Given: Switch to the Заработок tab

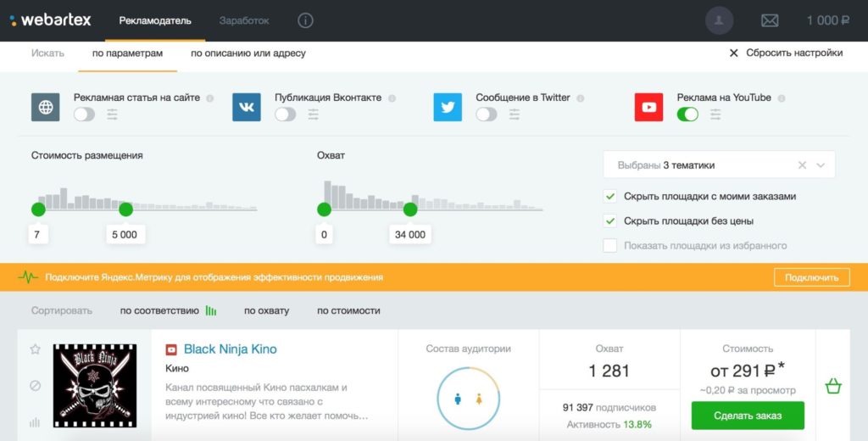Looking at the screenshot, I should point(244,20).
